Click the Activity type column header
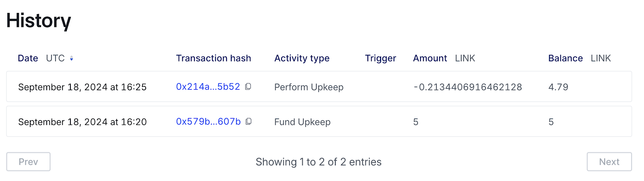Viewport: 644px width, 181px height. 301,58
